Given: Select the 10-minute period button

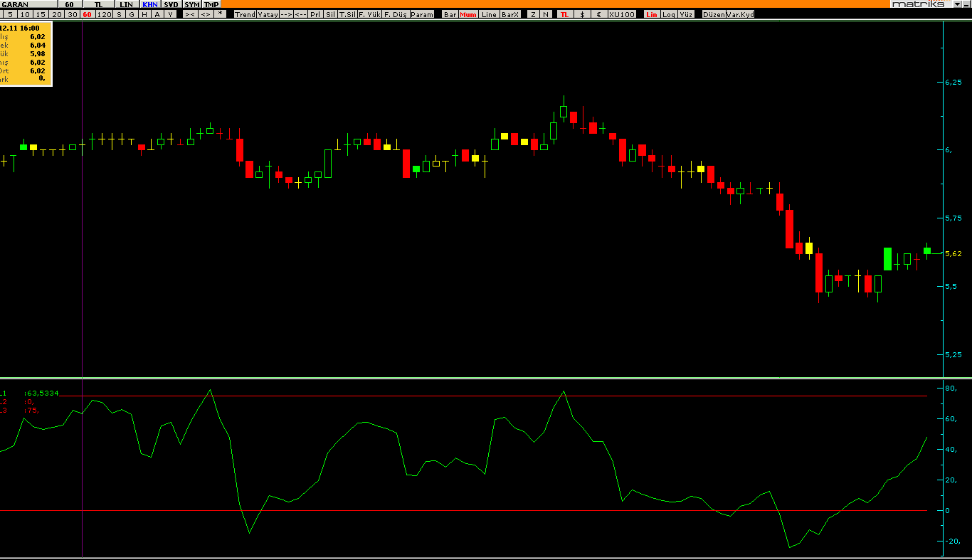Looking at the screenshot, I should tap(25, 14).
